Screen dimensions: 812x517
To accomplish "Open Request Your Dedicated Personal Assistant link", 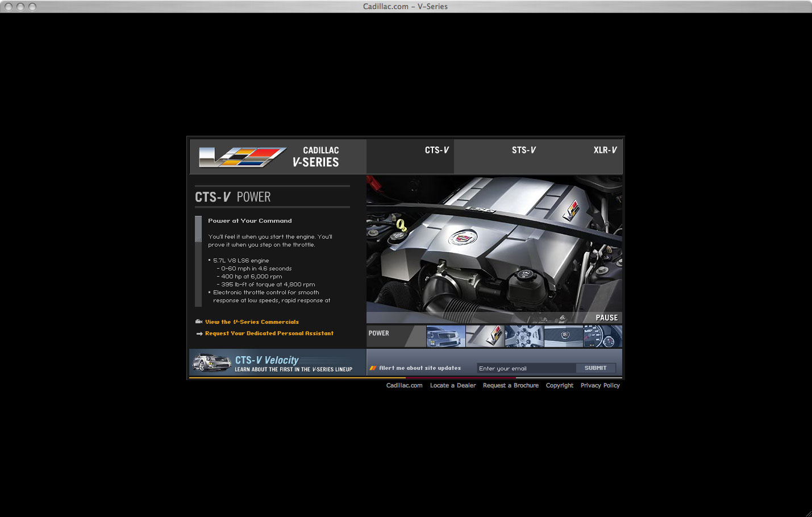I will pyautogui.click(x=269, y=333).
